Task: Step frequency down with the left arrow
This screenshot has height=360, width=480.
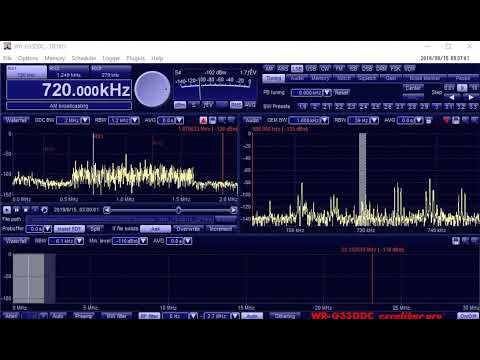Action: click(452, 97)
